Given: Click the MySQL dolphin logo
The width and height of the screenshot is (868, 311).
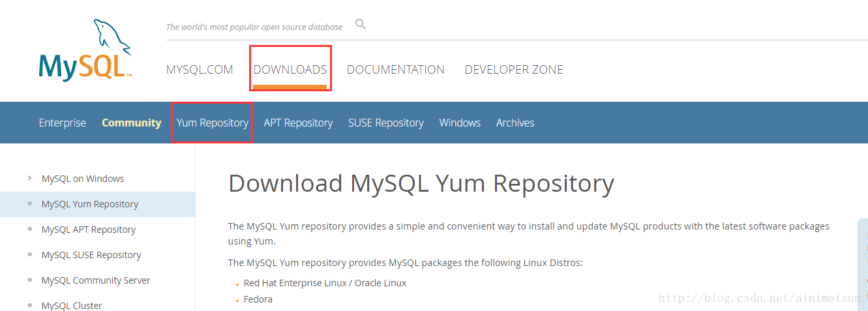Looking at the screenshot, I should pyautogui.click(x=85, y=50).
